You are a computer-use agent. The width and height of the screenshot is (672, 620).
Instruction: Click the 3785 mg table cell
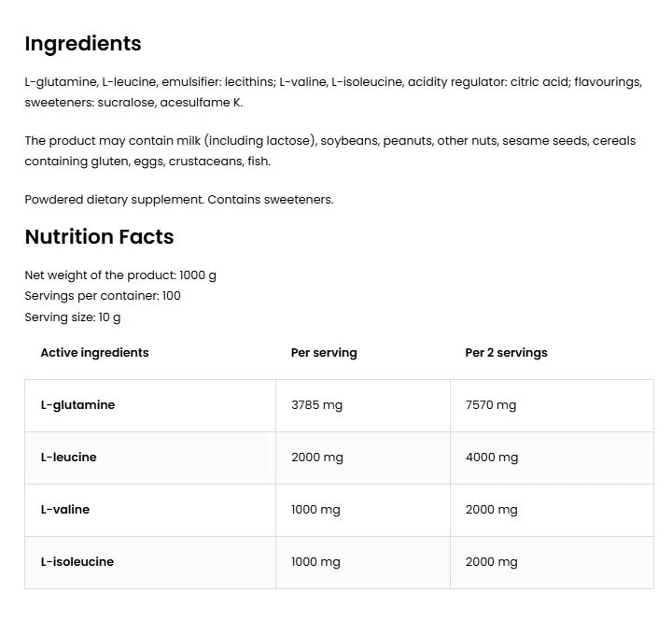[317, 405]
